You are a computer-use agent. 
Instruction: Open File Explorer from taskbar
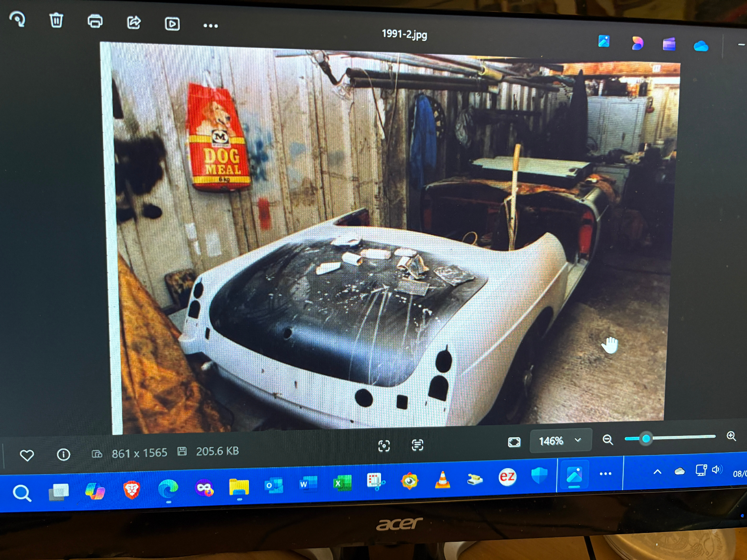239,487
